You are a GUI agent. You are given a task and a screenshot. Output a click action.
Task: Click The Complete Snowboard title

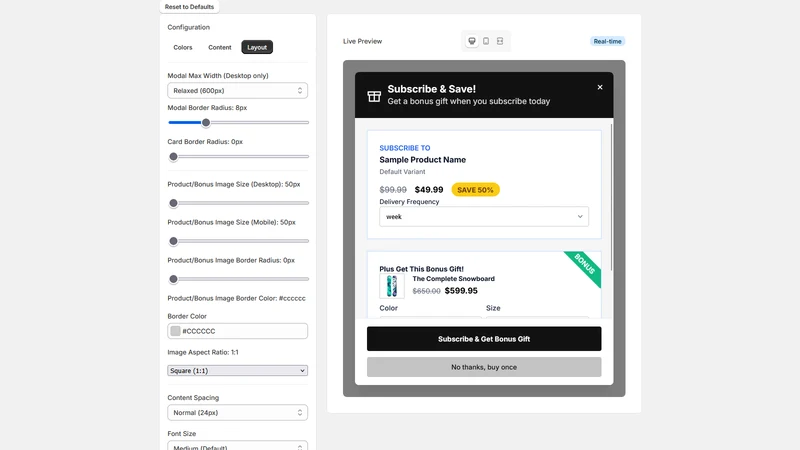454,279
